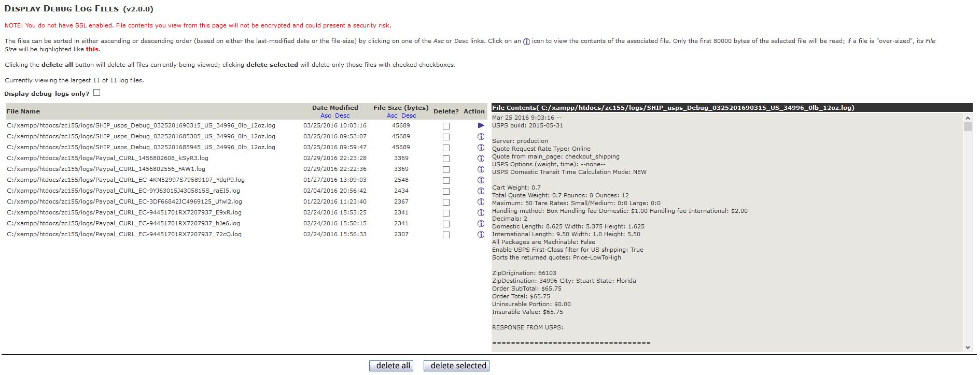Click the date '01/27/2016 13:09:03'
This screenshot has width=980, height=375.
335,180
